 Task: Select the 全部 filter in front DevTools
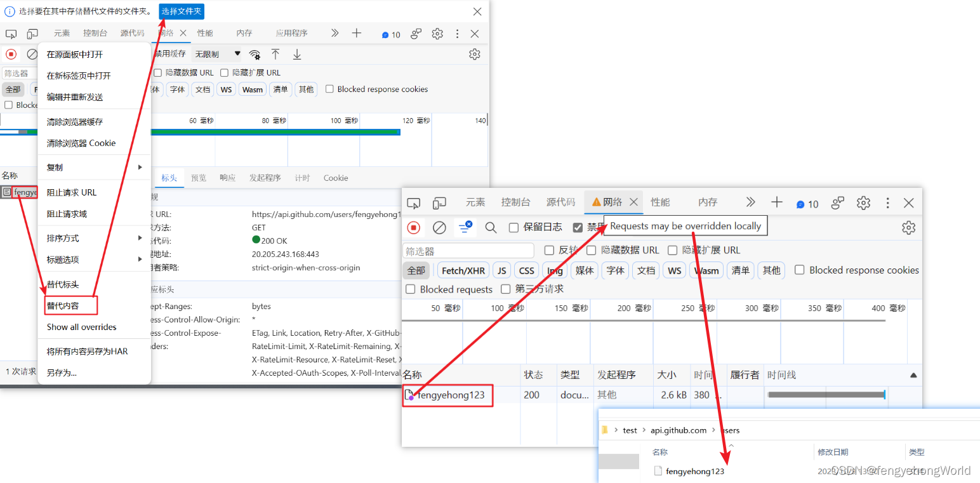point(416,270)
